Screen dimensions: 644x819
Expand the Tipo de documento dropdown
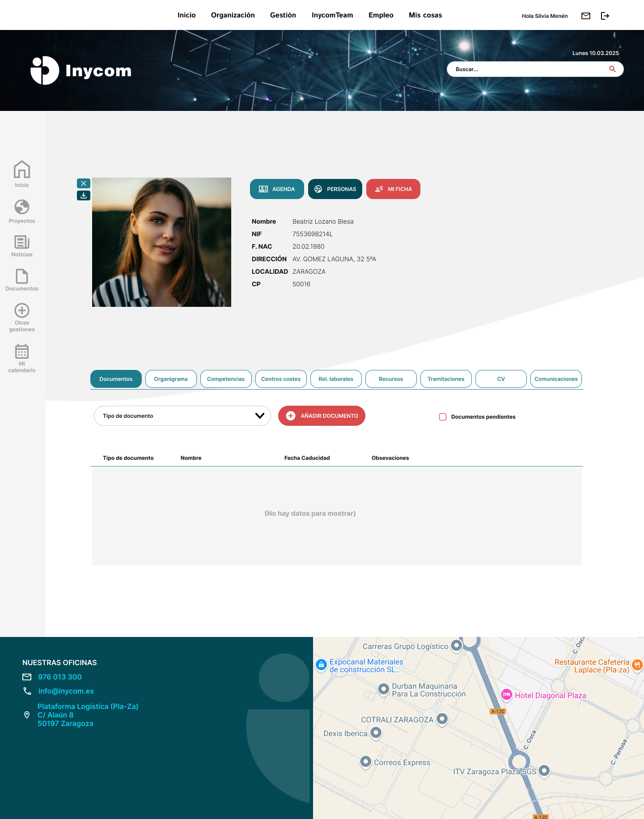tap(182, 416)
